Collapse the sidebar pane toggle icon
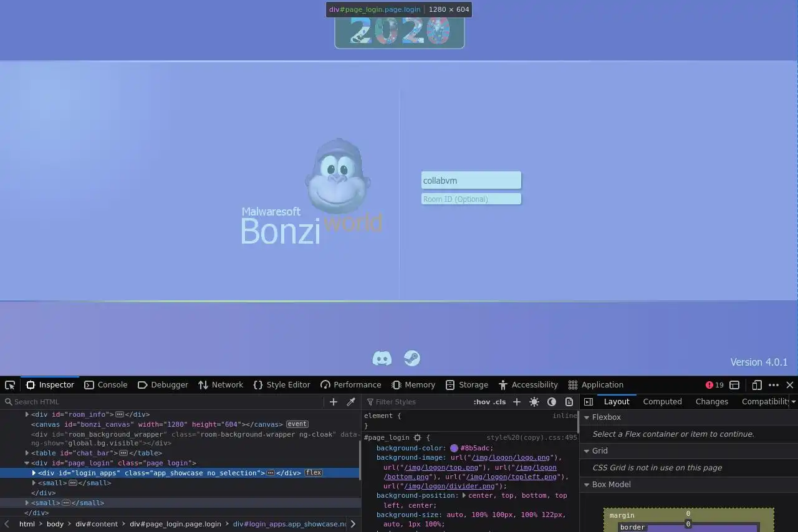Viewport: 798px width, 532px height. coord(588,402)
